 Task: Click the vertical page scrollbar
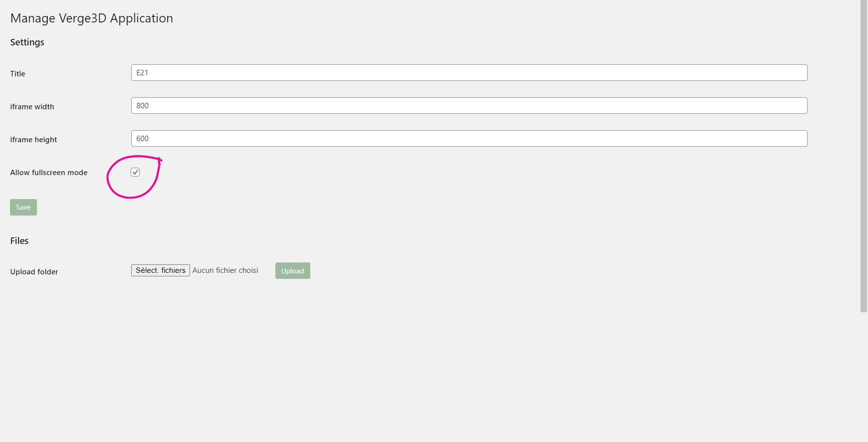click(864, 156)
